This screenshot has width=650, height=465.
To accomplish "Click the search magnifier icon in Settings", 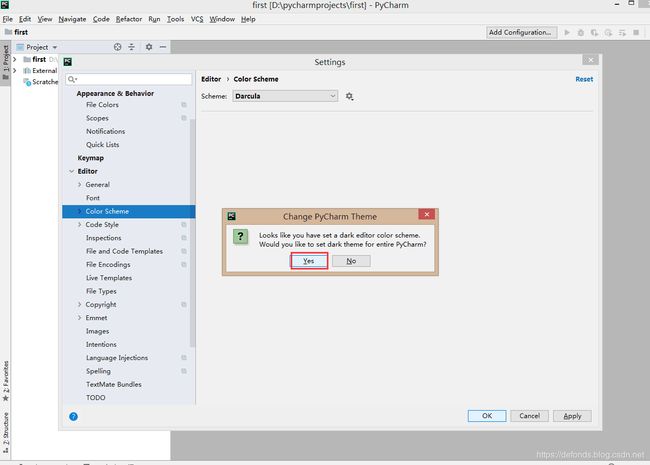I will click(72, 79).
